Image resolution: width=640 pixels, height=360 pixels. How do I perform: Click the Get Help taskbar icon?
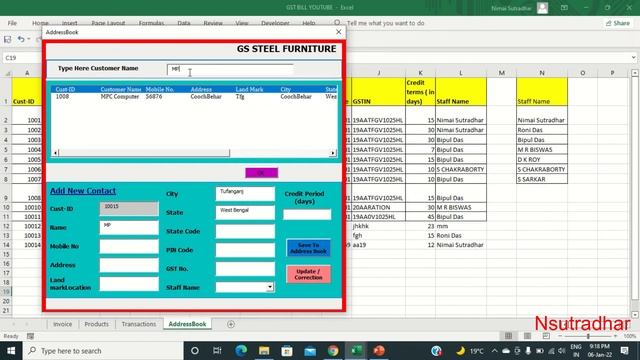click(x=436, y=351)
